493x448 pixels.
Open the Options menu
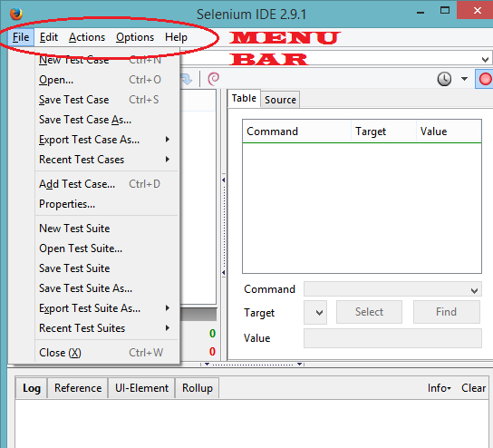point(135,37)
